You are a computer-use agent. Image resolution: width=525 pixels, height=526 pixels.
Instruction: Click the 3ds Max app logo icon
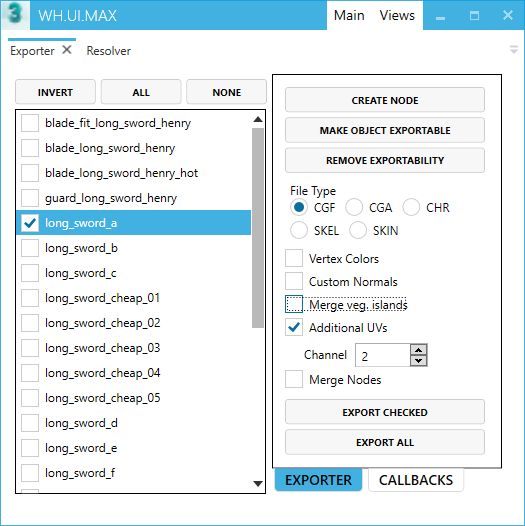(15, 15)
